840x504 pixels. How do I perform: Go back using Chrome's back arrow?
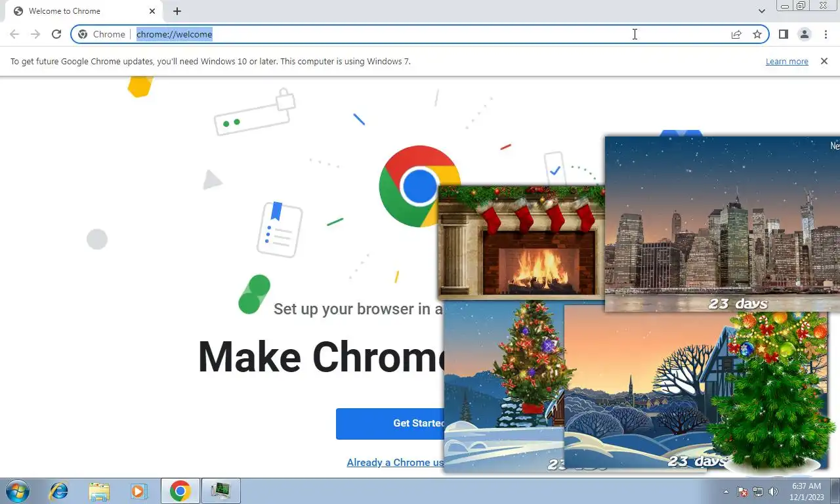point(14,34)
